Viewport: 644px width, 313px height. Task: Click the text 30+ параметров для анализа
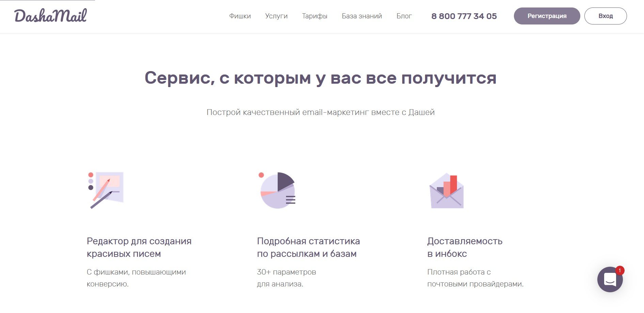286,278
